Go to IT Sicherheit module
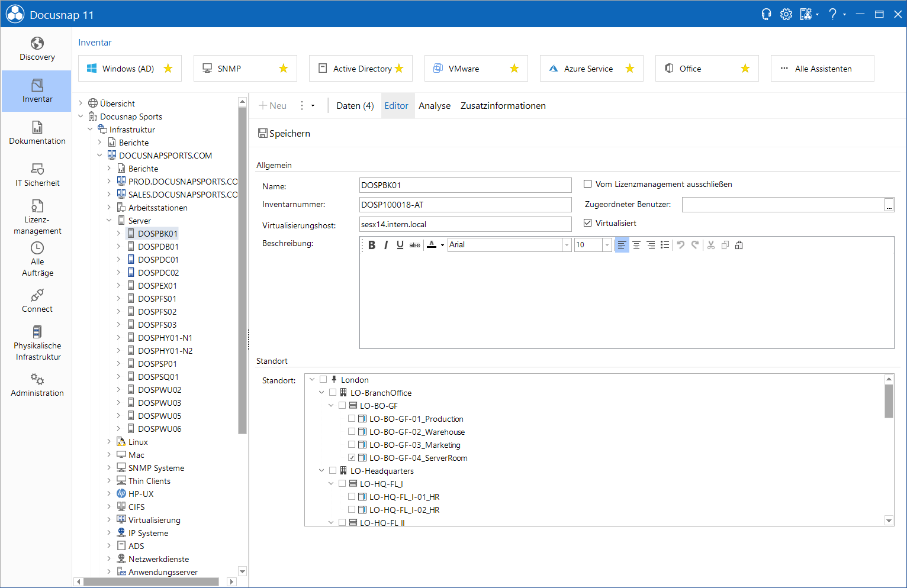 tap(37, 175)
